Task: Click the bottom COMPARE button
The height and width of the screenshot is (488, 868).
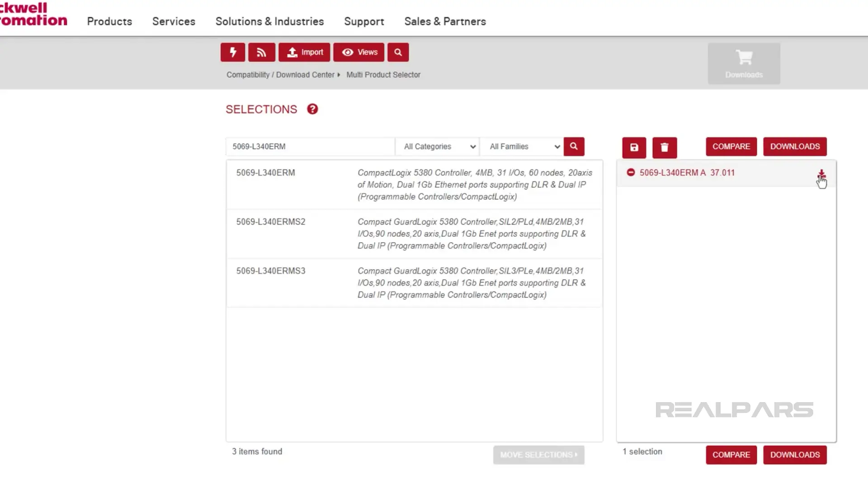Action: coord(731,455)
